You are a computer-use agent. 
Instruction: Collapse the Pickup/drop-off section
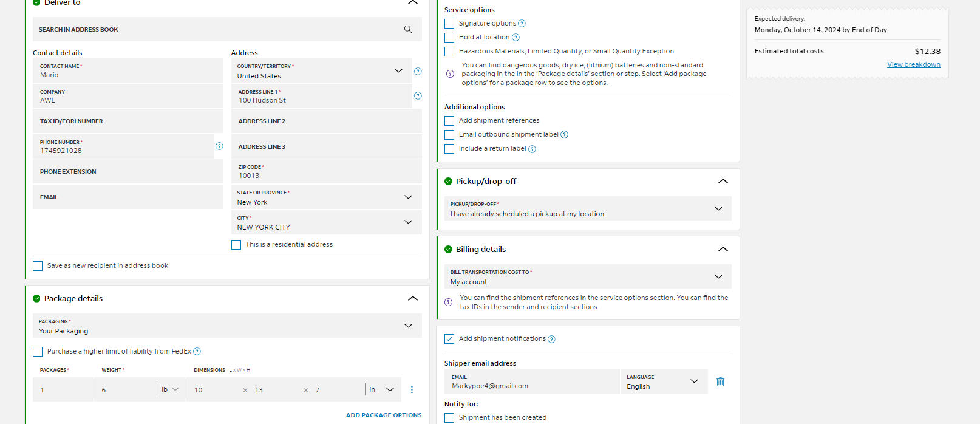pyautogui.click(x=723, y=181)
